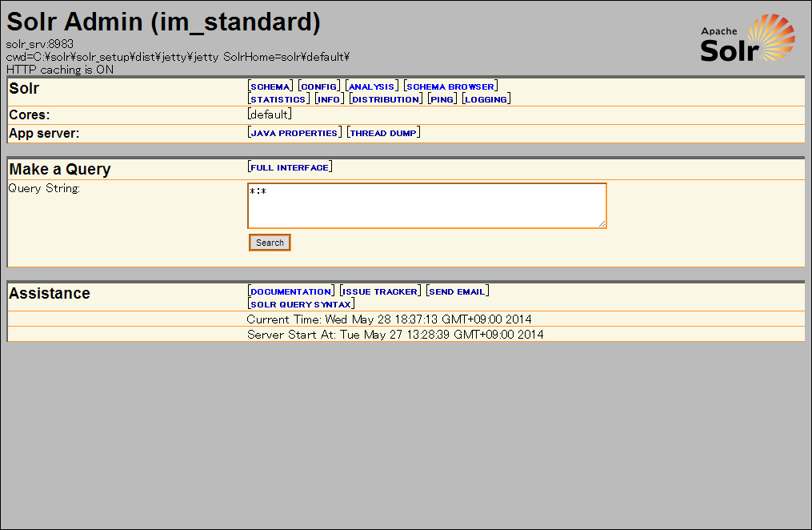Click the SEND EMAIL link
This screenshot has width=812, height=530.
coord(458,291)
